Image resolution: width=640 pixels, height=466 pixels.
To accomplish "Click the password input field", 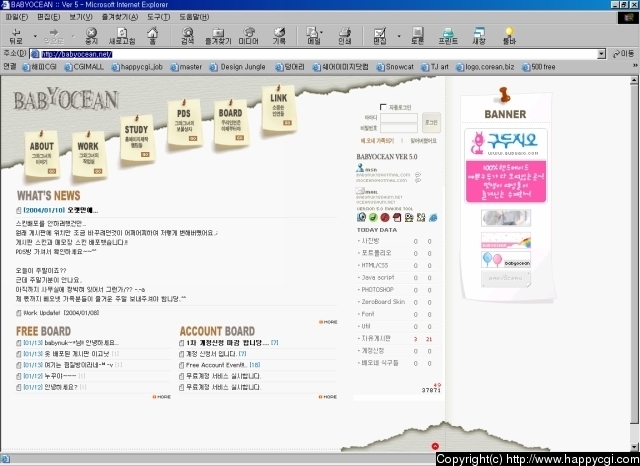I will click(x=399, y=129).
